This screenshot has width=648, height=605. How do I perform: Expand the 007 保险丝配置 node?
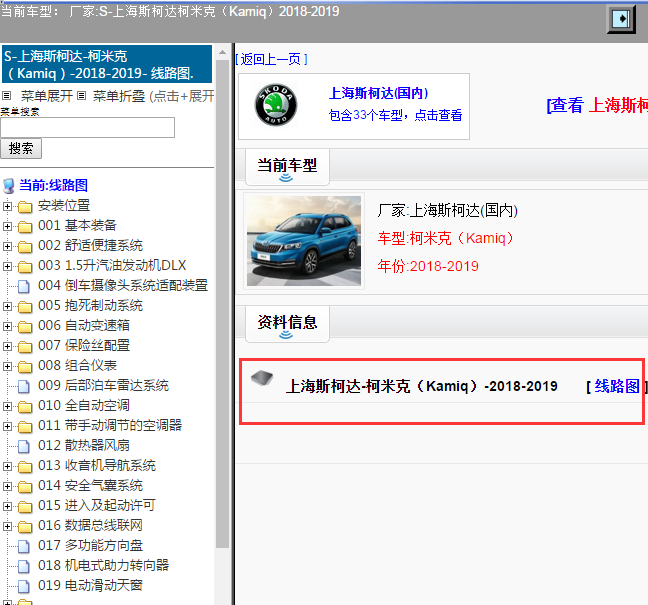tap(7, 346)
